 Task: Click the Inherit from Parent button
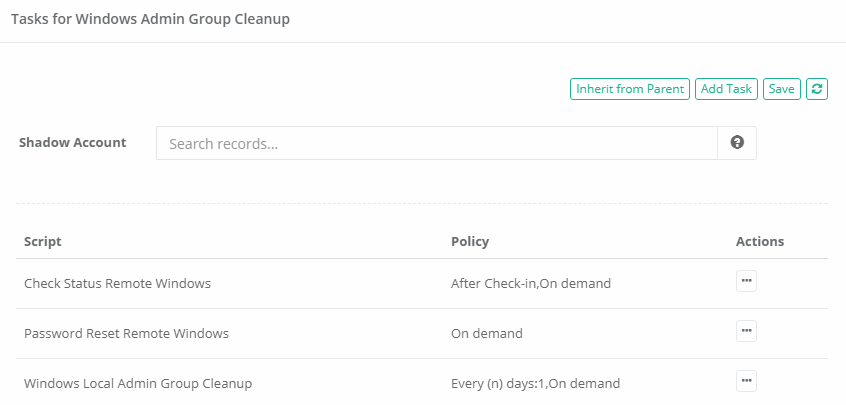click(630, 89)
